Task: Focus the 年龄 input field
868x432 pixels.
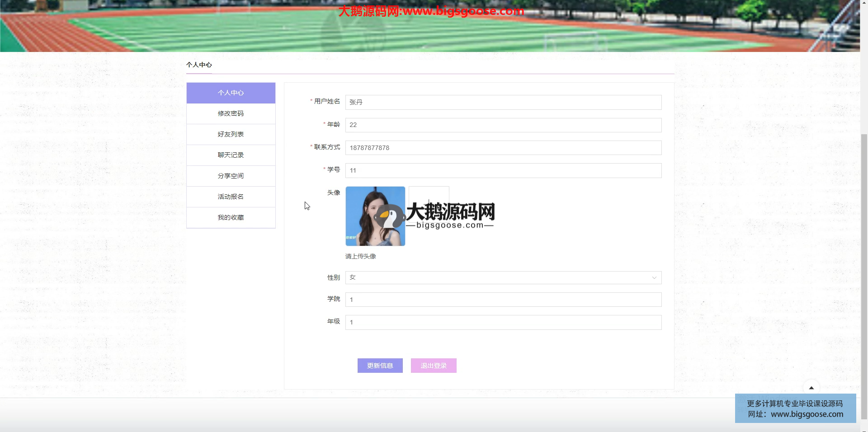Action: [503, 125]
